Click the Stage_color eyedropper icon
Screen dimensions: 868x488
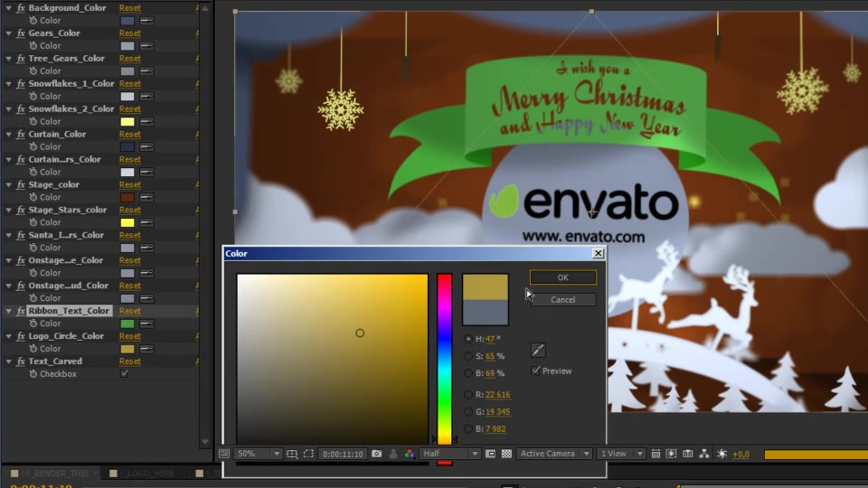tap(146, 198)
